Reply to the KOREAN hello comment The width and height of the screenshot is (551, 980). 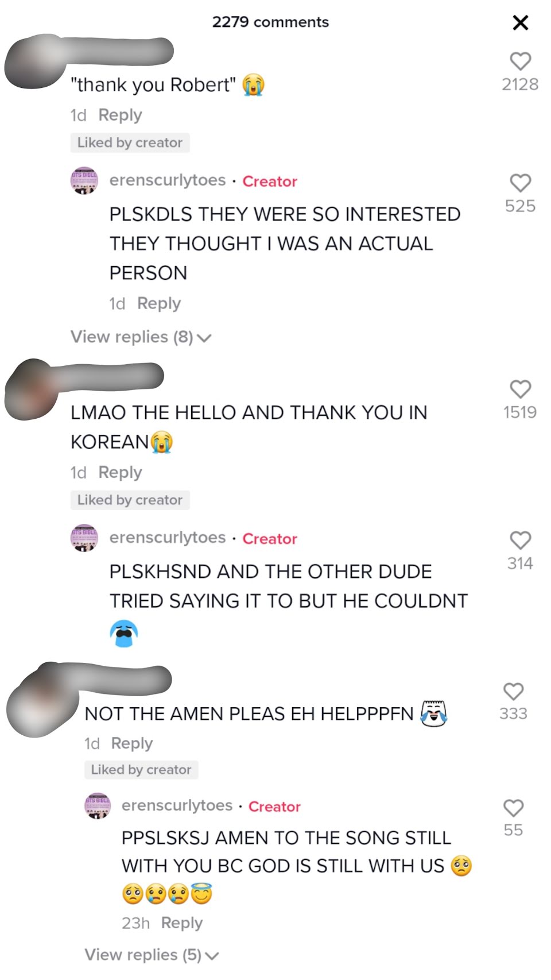tap(120, 472)
